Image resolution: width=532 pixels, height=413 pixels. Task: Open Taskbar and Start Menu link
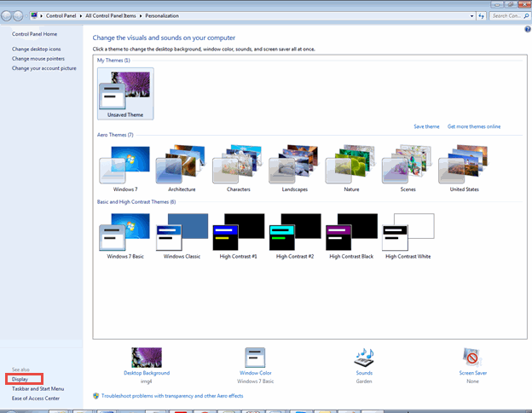pos(38,388)
